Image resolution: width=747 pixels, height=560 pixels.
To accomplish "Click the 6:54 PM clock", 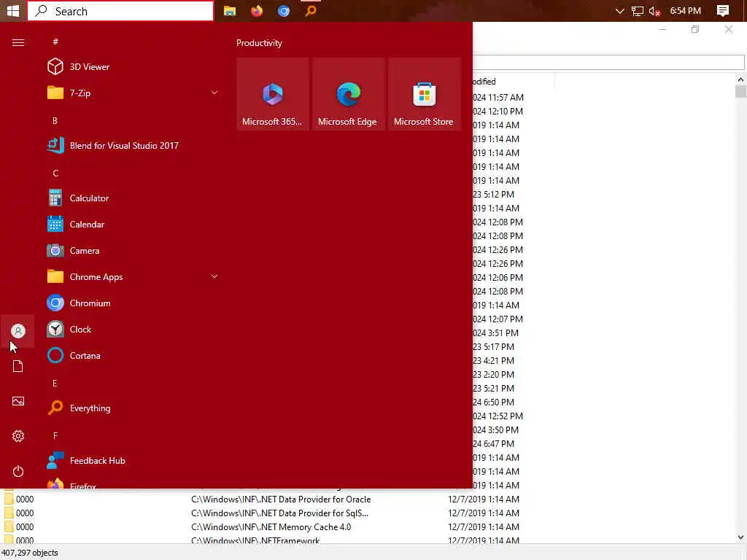I will (x=686, y=10).
